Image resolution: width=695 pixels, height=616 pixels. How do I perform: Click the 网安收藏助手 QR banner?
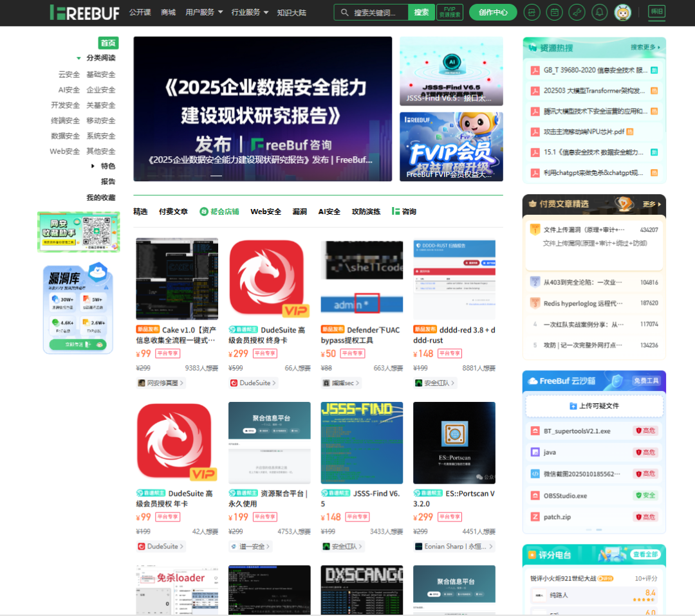coord(79,231)
